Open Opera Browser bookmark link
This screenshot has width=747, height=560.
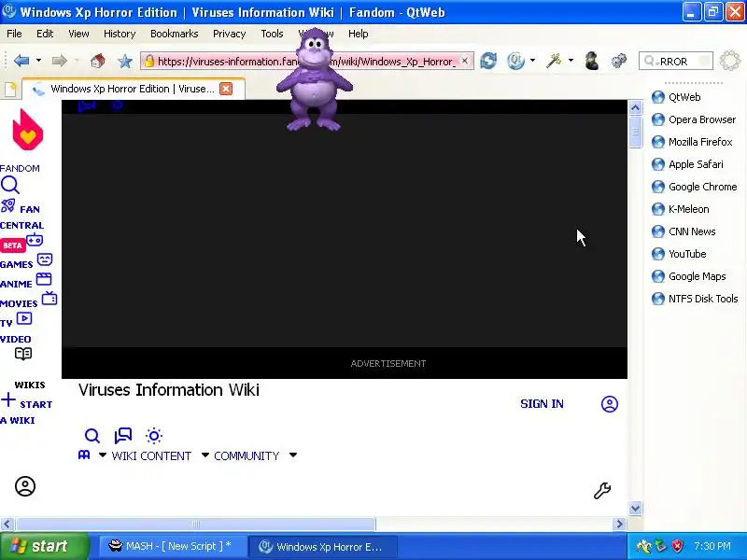click(694, 119)
